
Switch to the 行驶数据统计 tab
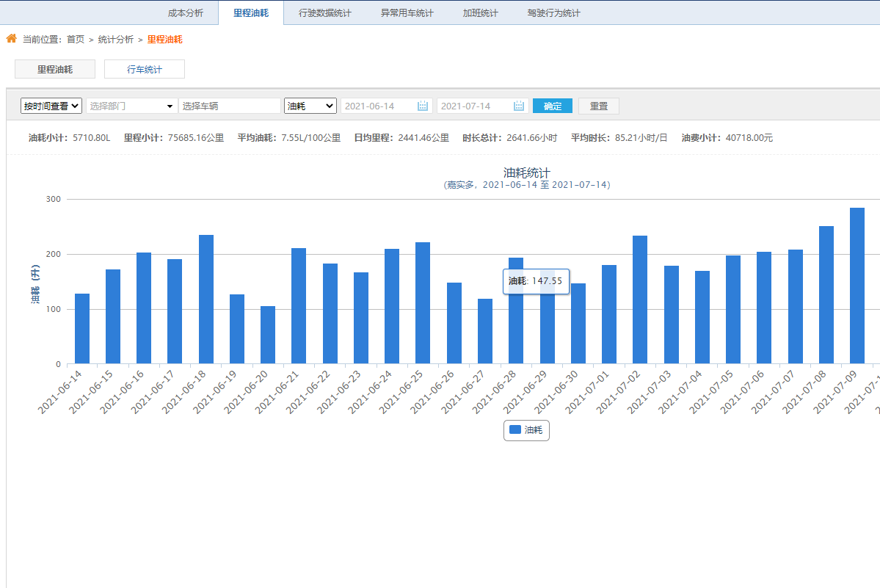pyautogui.click(x=325, y=13)
